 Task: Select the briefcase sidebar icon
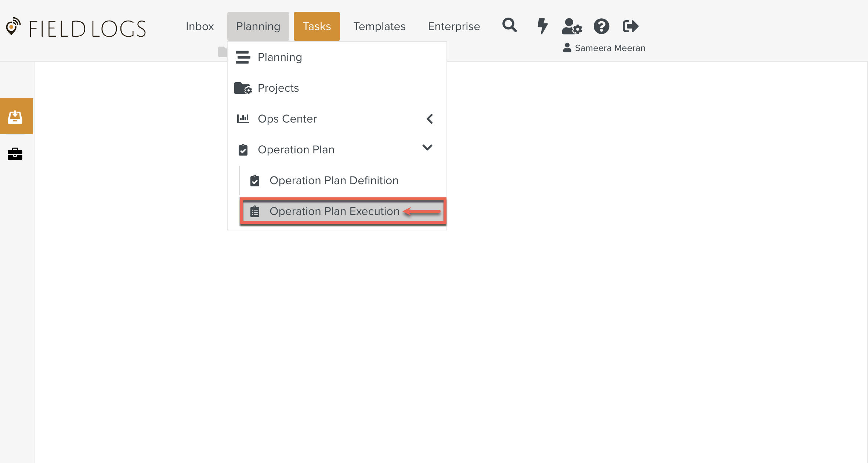pos(15,154)
